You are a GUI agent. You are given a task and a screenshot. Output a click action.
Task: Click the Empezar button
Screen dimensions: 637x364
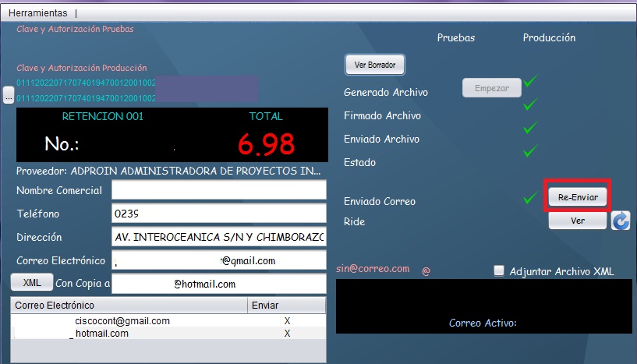tap(491, 88)
